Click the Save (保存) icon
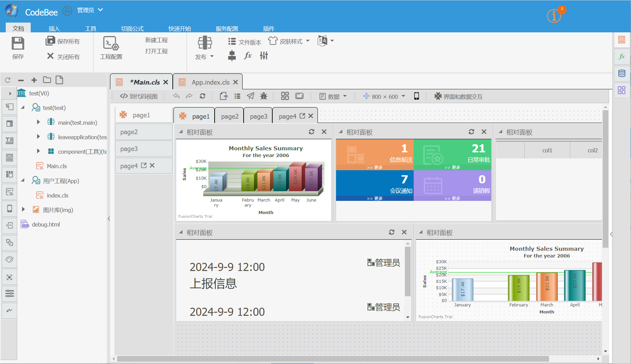This screenshot has height=364, width=631. point(18,44)
